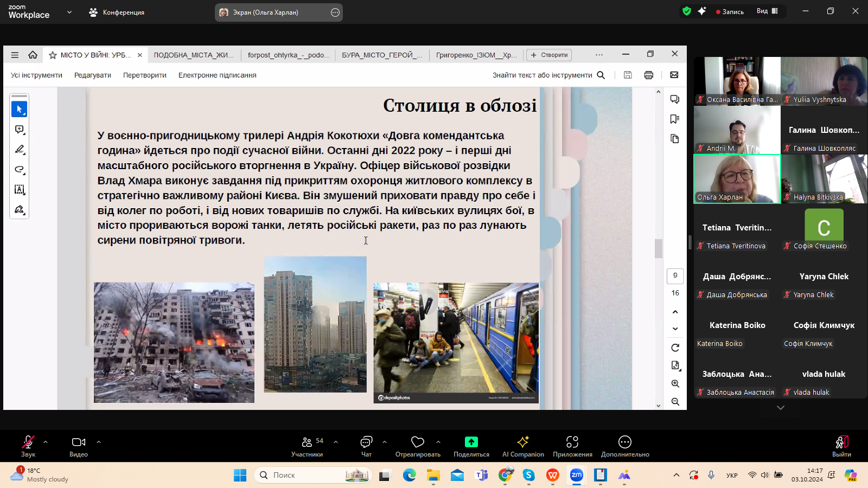Switch to the ПОДОБНА_МІСТА_ЖИ tab
The height and width of the screenshot is (488, 868).
194,55
